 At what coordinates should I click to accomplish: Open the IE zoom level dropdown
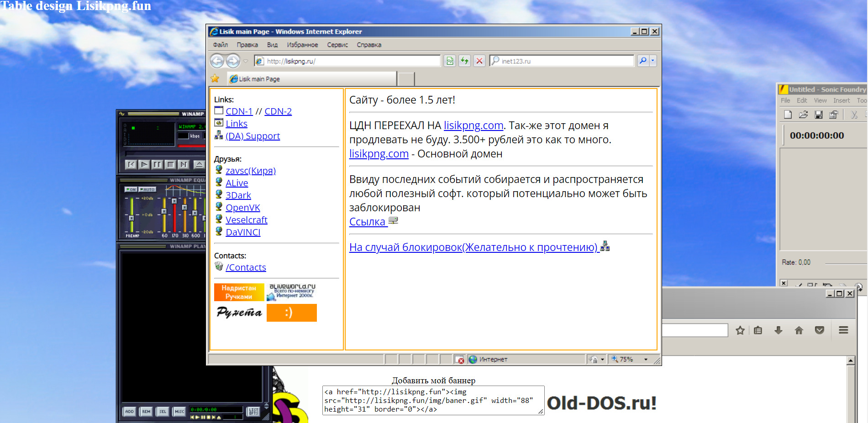tap(646, 360)
